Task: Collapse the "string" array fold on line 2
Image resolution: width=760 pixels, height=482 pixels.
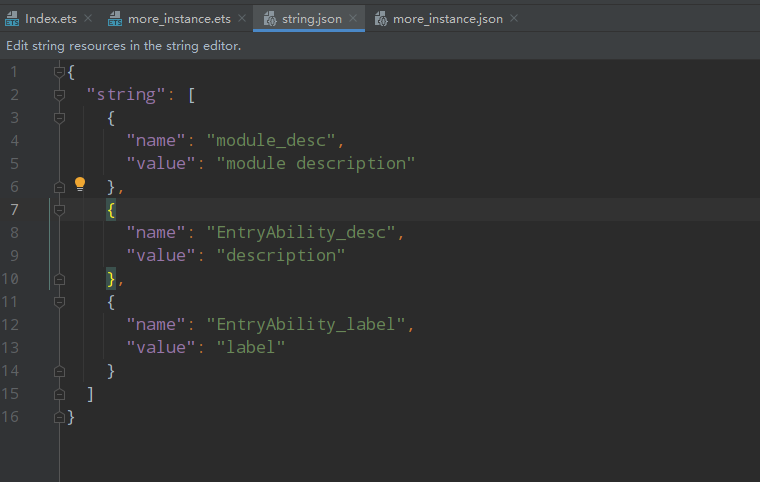Action: click(x=59, y=94)
